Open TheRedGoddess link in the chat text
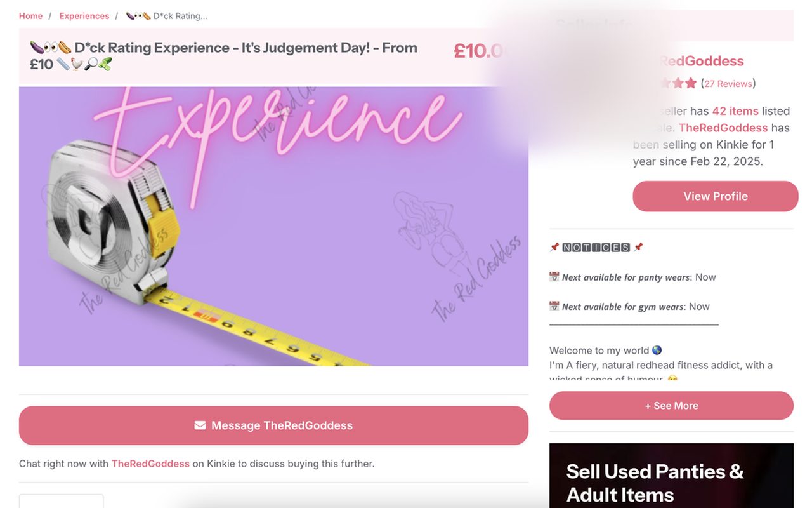This screenshot has width=812, height=508. pos(150,464)
